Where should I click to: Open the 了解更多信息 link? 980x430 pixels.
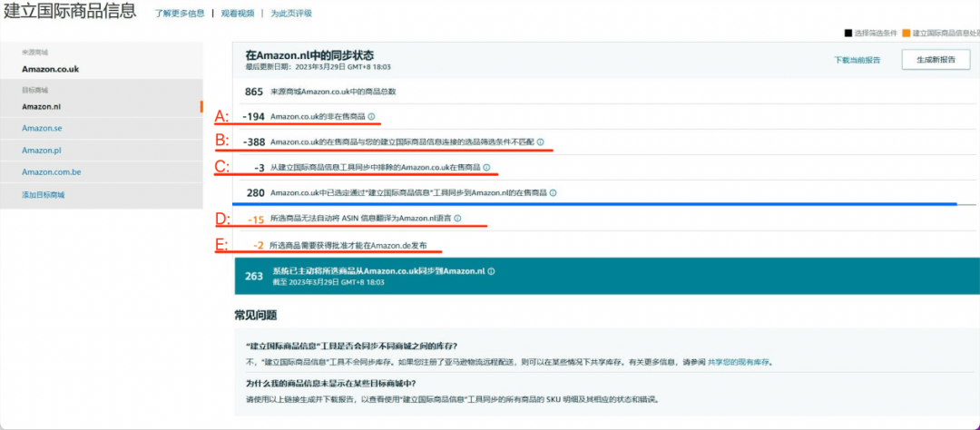click(179, 14)
